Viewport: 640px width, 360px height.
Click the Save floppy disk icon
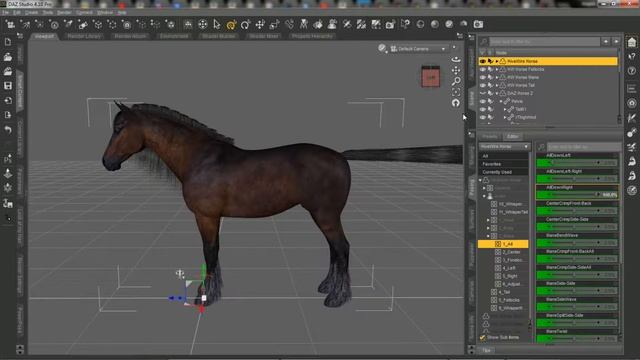click(x=8, y=86)
